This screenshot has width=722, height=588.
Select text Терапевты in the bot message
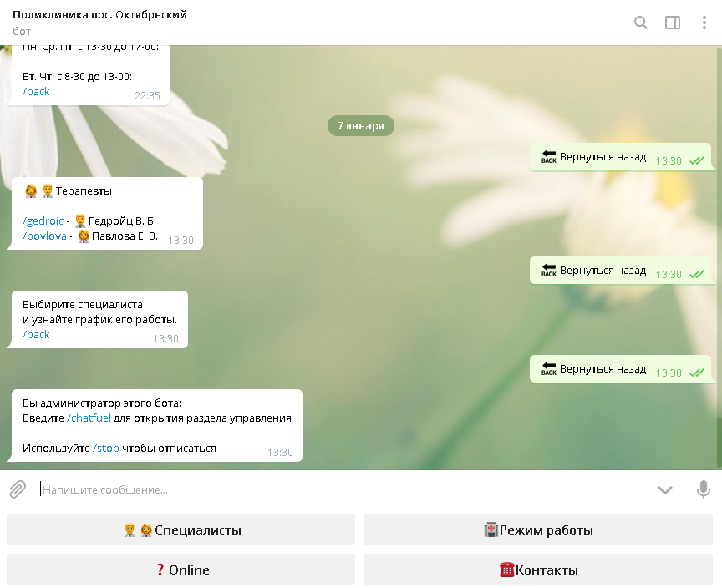pyautogui.click(x=84, y=191)
